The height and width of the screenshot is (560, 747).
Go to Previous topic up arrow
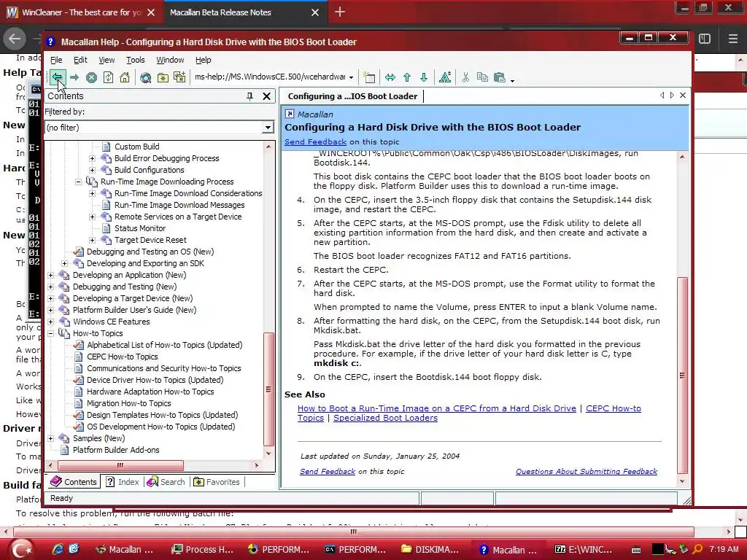coord(407,77)
